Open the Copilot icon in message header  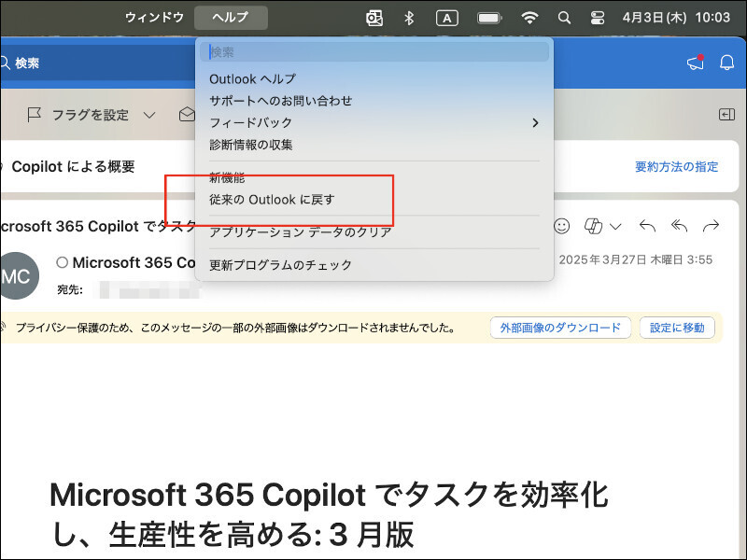click(593, 226)
